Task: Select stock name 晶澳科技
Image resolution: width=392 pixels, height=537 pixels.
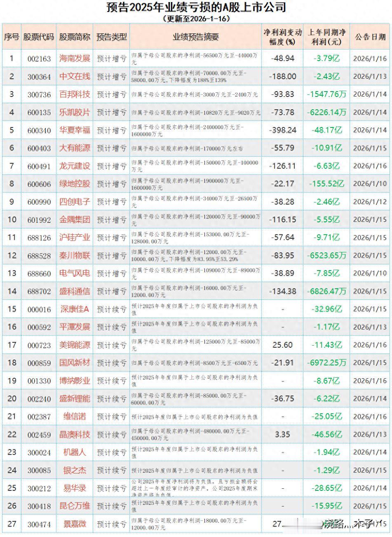Action: (75, 434)
